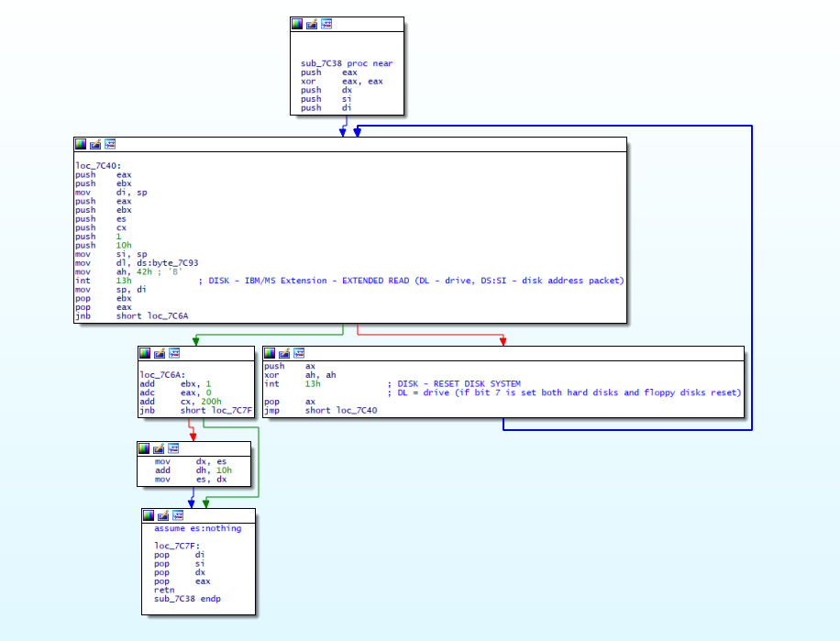Click group-nodes icon on sub_7C38 proc block
The width and height of the screenshot is (840, 641).
326,24
